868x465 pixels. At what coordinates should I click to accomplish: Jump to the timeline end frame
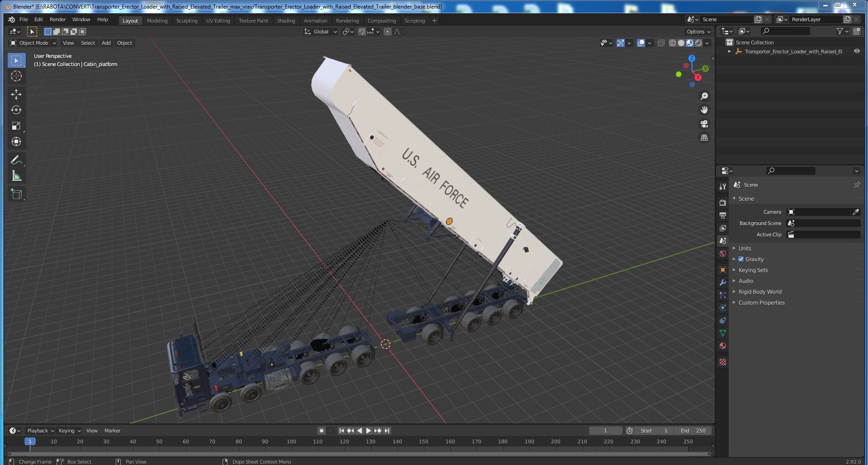point(387,431)
